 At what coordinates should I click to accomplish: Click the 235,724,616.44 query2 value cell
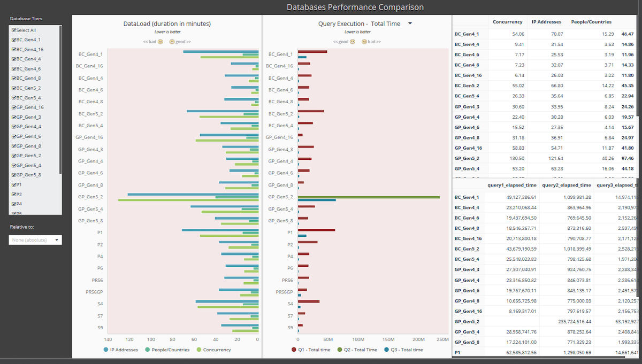(x=574, y=322)
